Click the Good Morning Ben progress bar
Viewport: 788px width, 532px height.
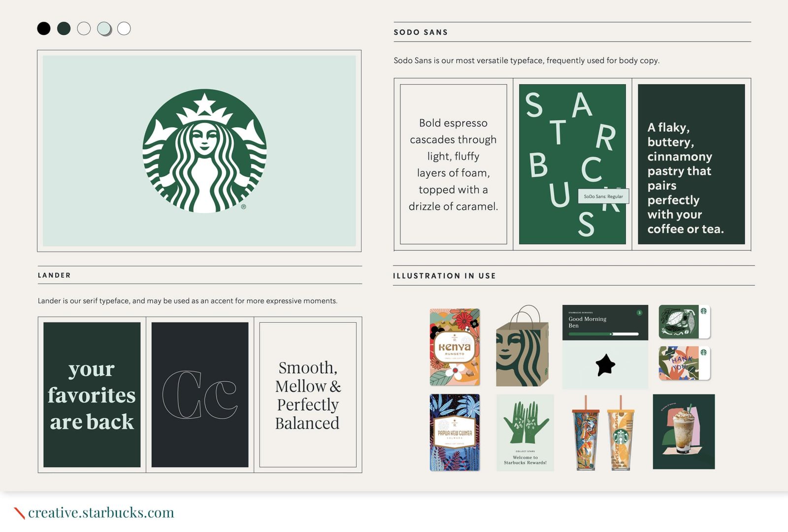[x=604, y=334]
